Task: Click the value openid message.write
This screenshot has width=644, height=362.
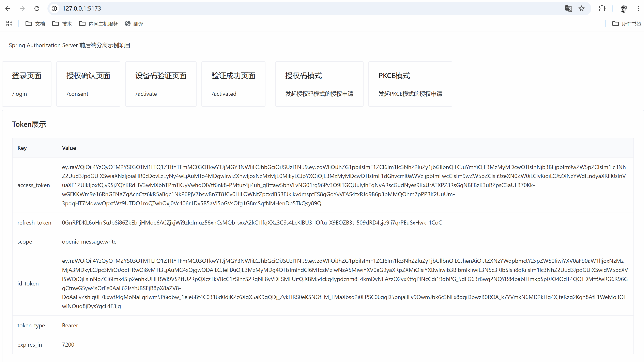Action: point(89,242)
